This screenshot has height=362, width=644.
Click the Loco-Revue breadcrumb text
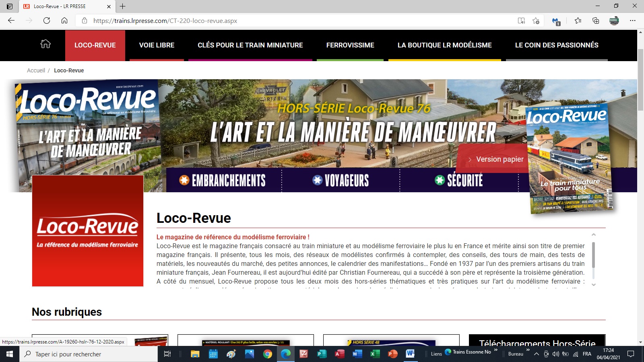[x=69, y=70]
